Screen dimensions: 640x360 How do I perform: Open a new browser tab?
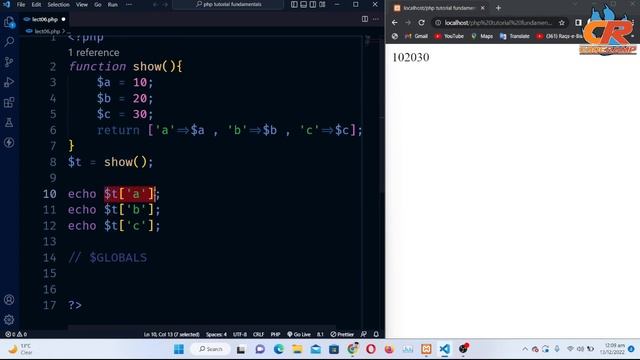pyautogui.click(x=498, y=8)
